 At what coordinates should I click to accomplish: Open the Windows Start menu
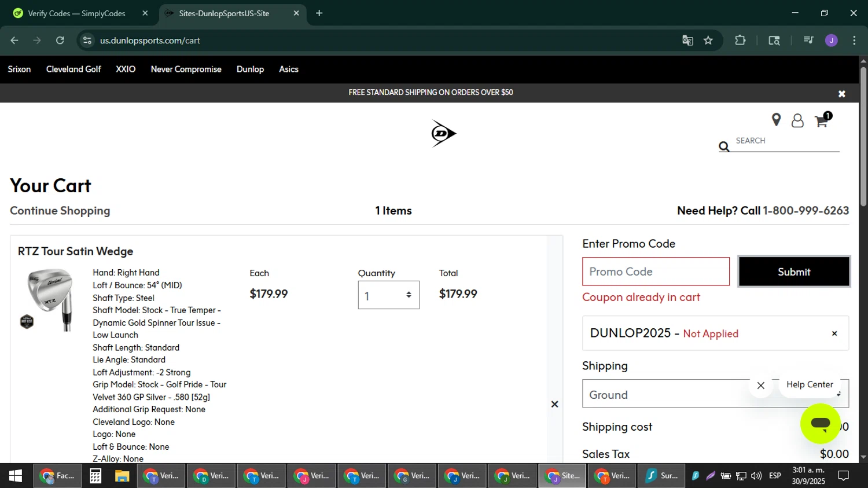click(x=16, y=476)
